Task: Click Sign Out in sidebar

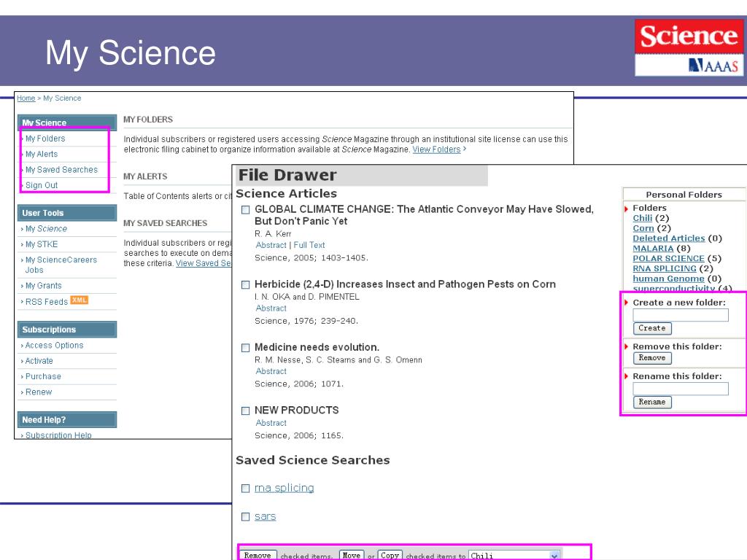Action: pyautogui.click(x=42, y=185)
